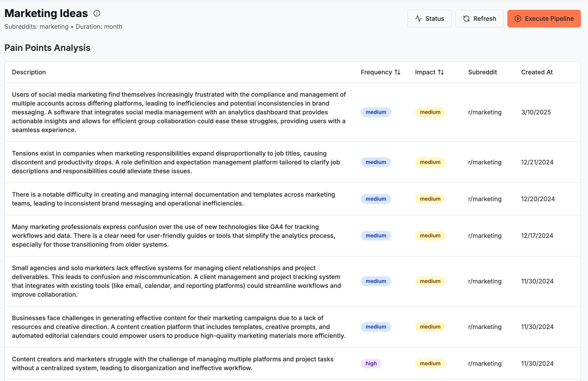Click the Frequency sort arrows icon
The image size is (588, 381).
pyautogui.click(x=397, y=72)
